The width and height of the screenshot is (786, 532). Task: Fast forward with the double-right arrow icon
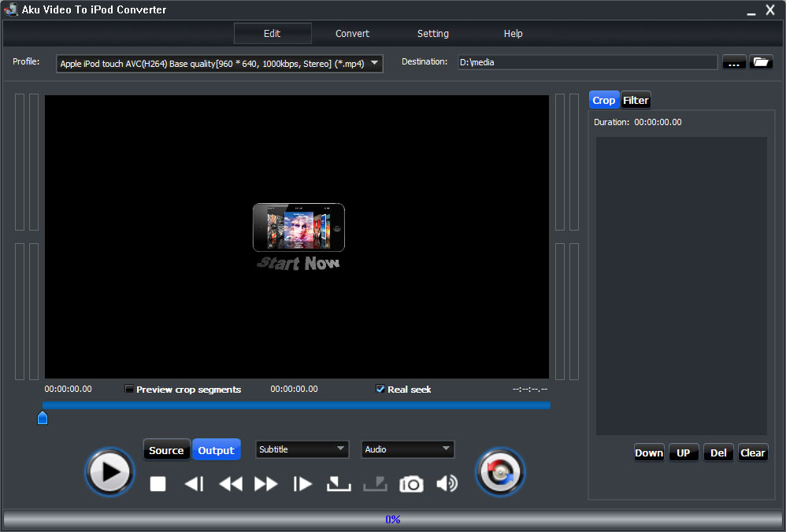tap(266, 484)
